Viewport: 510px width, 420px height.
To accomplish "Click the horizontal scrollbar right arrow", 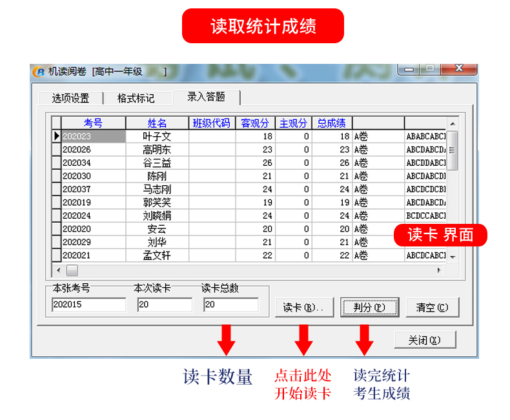I will 440,270.
